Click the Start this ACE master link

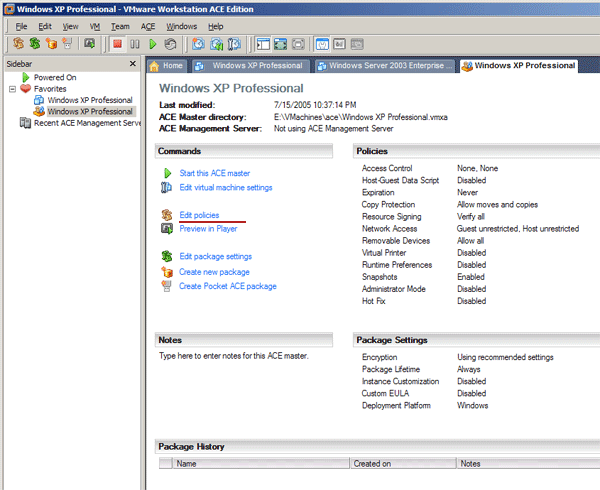tap(215, 173)
